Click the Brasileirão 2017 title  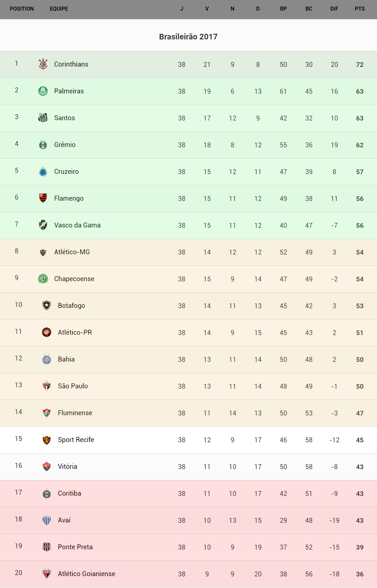(188, 37)
